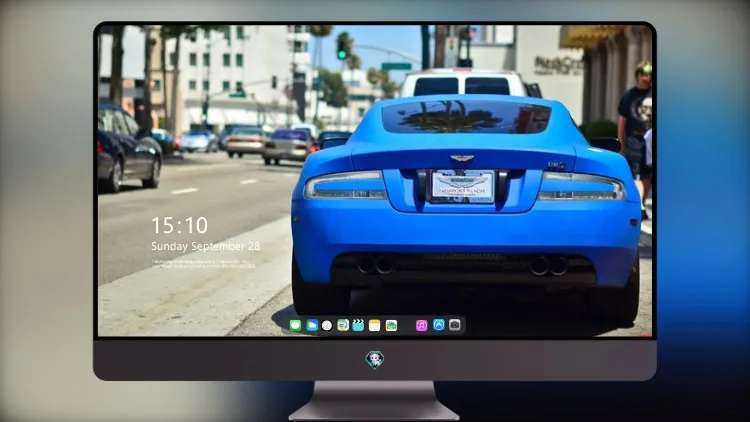Open the Clock app in dock
The image size is (750, 422).
(x=327, y=325)
